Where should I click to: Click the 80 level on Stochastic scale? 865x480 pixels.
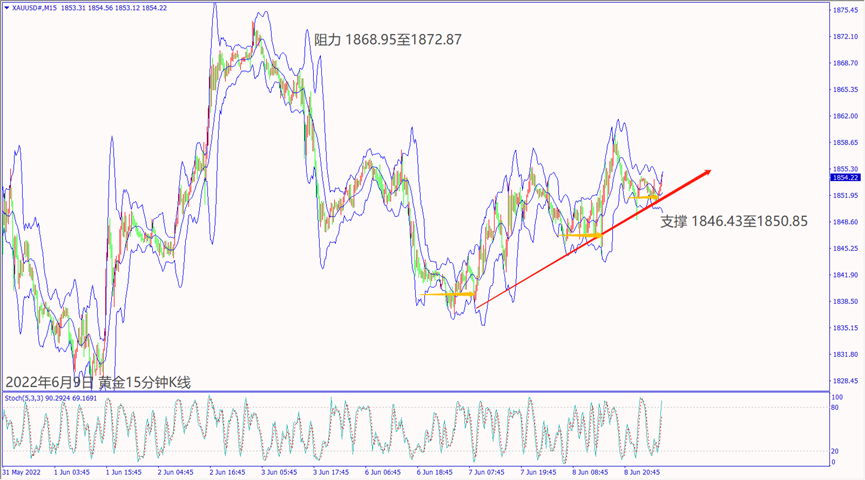[836, 408]
